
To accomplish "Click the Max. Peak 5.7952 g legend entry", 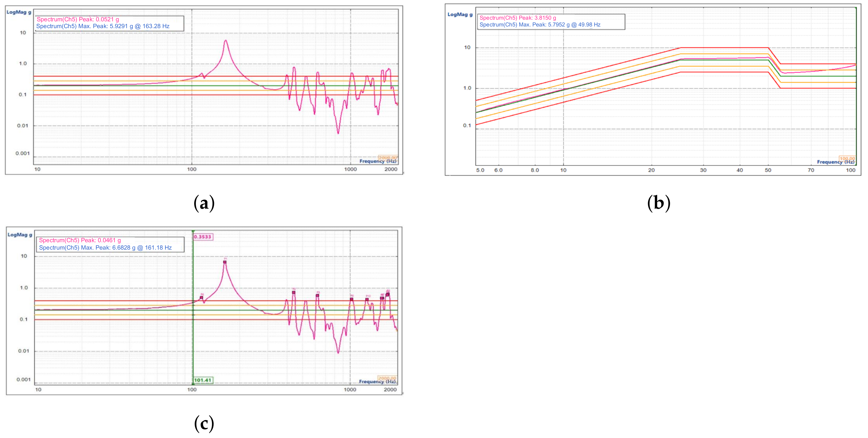I will (x=540, y=25).
